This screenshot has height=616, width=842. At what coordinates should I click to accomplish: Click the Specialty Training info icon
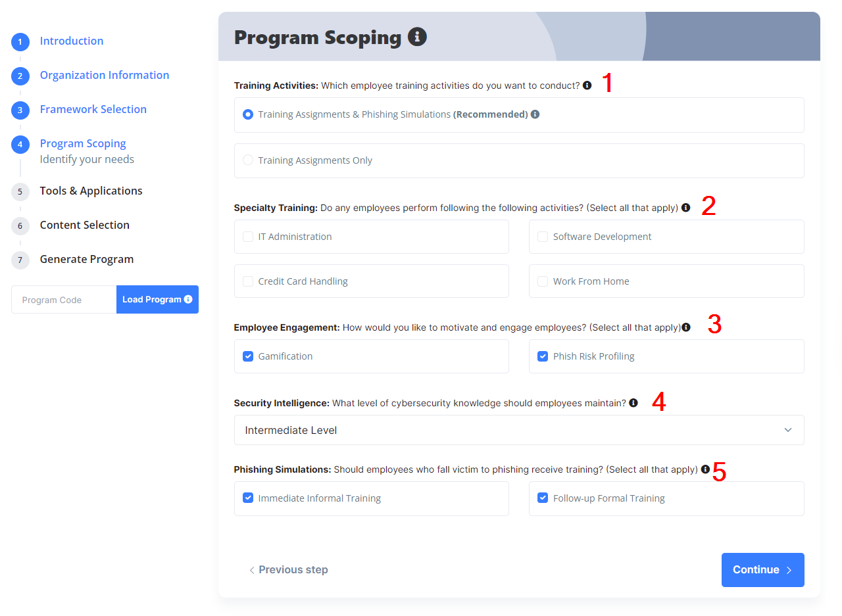686,208
